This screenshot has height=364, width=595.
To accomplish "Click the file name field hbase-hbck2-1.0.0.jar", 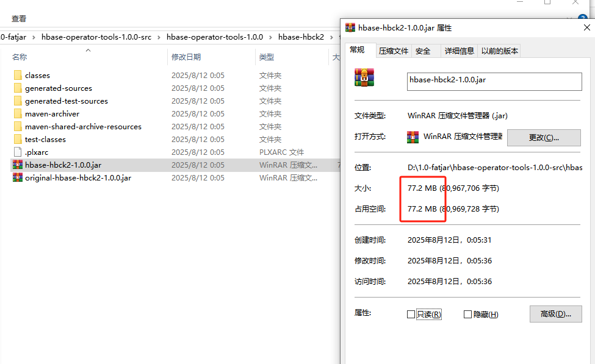I will tap(494, 82).
